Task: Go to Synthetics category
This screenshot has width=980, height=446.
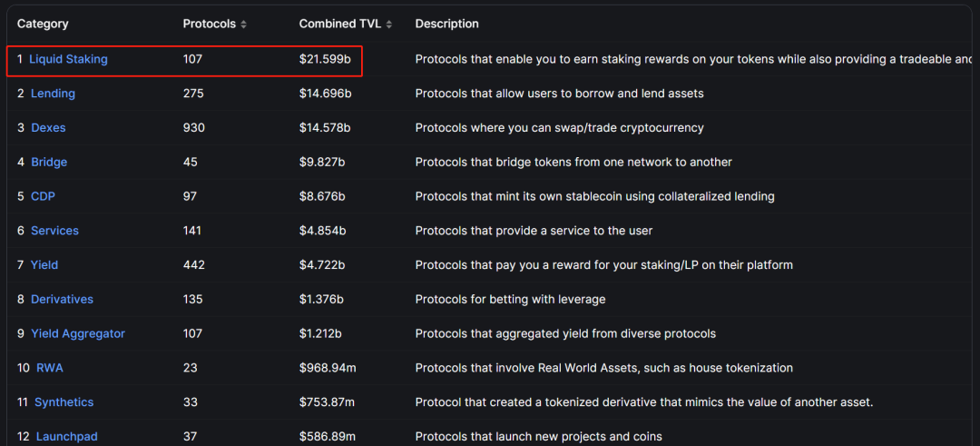Action: 64,402
